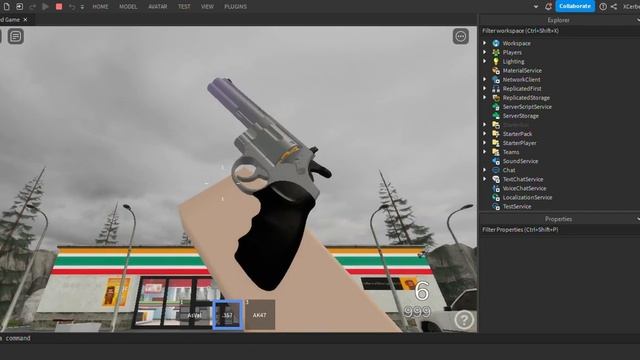Click the Teams folder icon
Screen dimensions: 640x360
point(496,152)
